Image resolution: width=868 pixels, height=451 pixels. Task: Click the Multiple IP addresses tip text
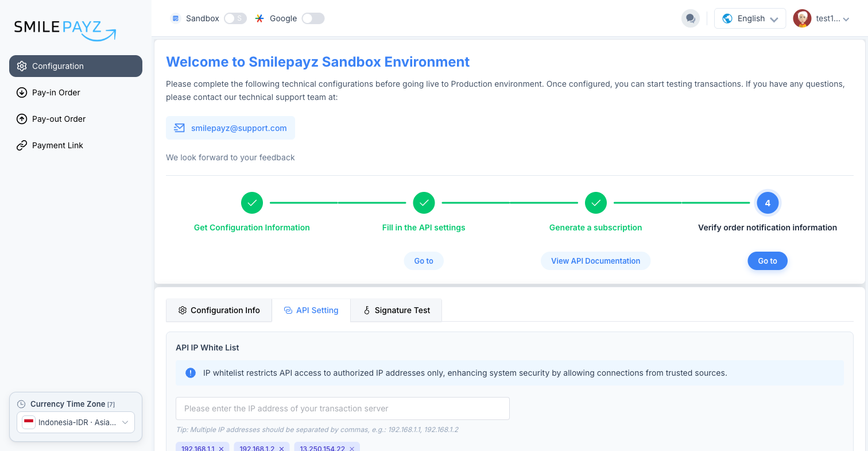tap(317, 430)
